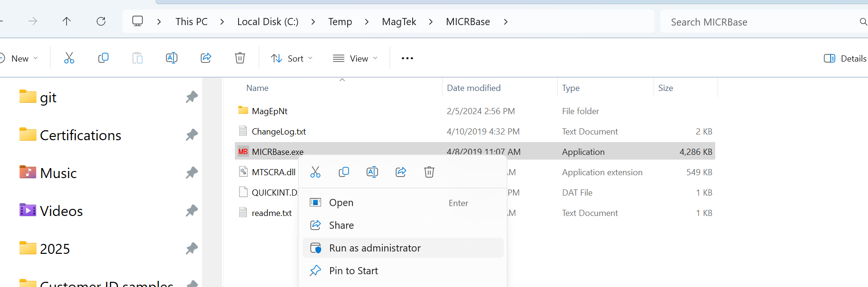Click the Delete trash icon in the toolbar
868x287 pixels.
coord(240,58)
